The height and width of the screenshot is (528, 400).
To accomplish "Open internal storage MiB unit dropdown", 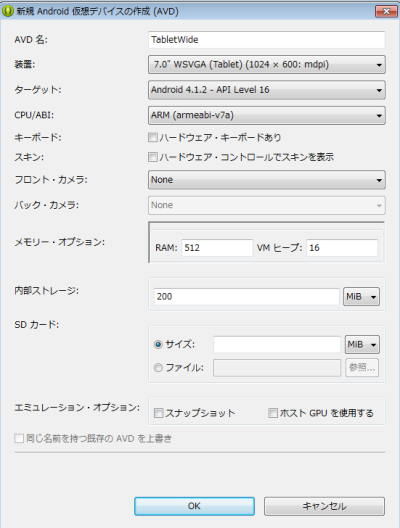I will 361,297.
